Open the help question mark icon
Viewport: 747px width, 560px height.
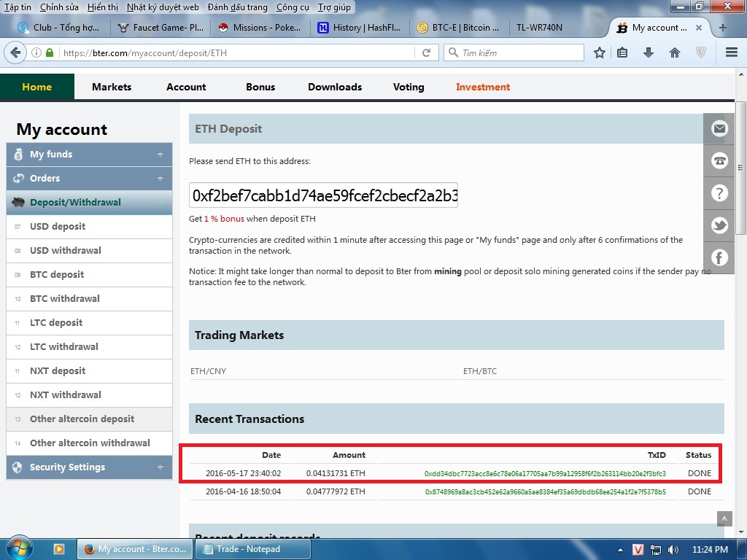719,192
